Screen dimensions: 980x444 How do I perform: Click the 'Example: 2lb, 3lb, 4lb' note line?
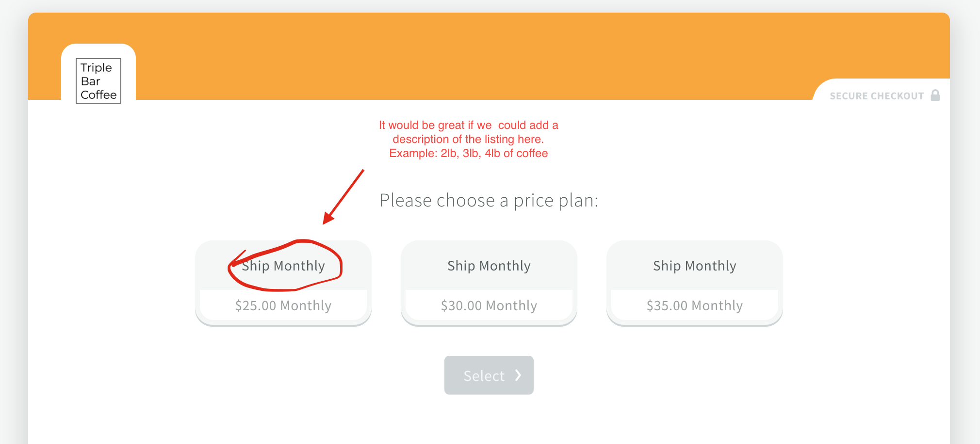469,153
